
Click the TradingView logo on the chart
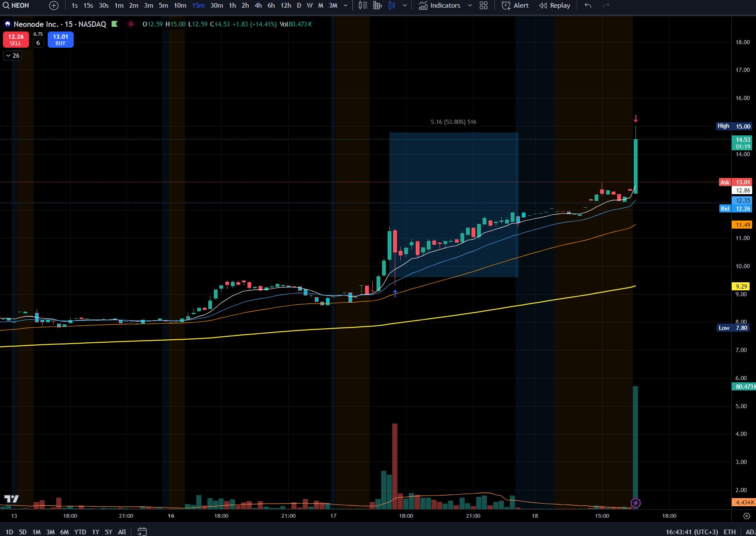tap(11, 499)
